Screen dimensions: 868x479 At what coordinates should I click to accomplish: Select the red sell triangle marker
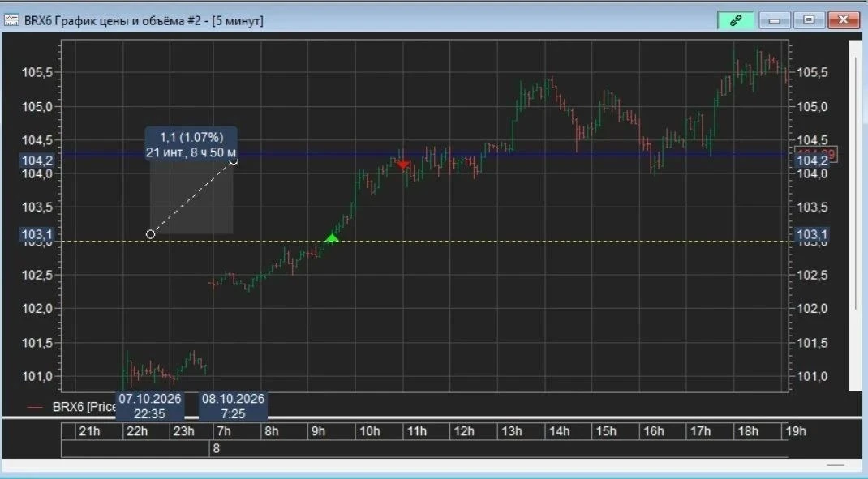pyautogui.click(x=402, y=165)
